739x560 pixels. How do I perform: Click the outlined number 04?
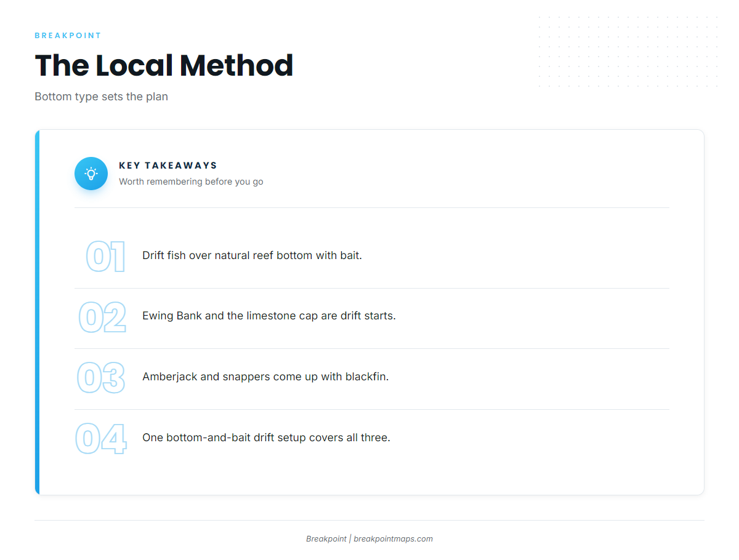click(101, 439)
